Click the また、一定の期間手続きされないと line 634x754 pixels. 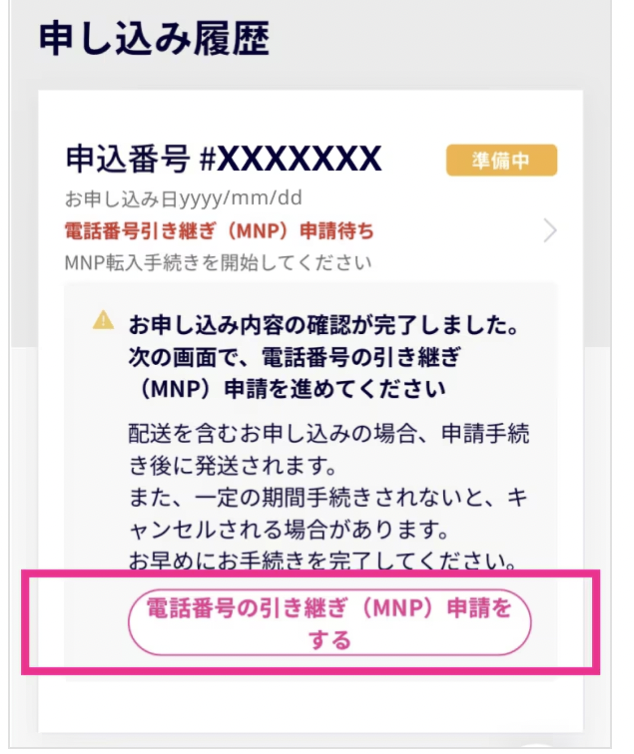tap(329, 497)
